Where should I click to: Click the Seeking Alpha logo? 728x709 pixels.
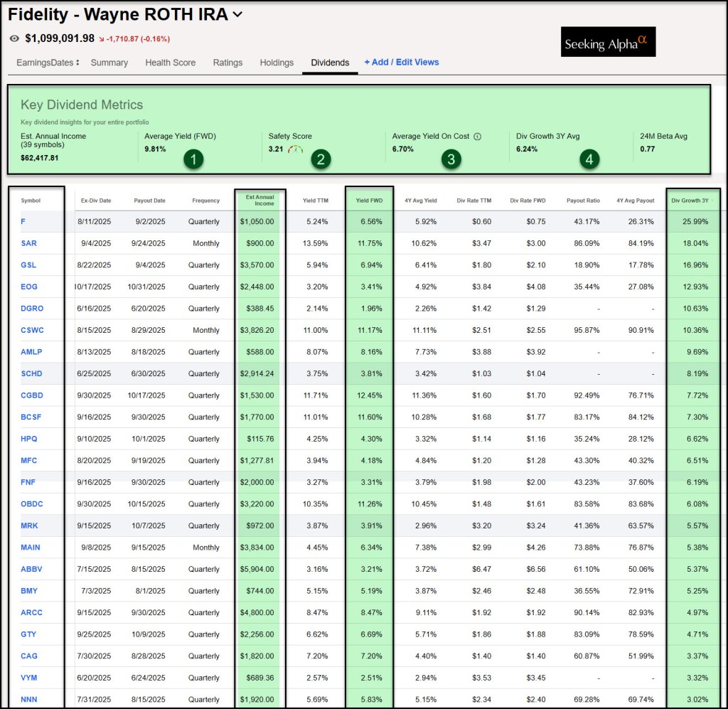click(607, 43)
